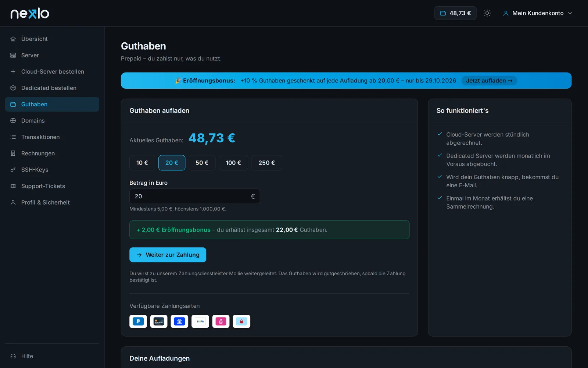Click the PayPal payment method icon
Viewport: 588px width, 368px height.
138,321
